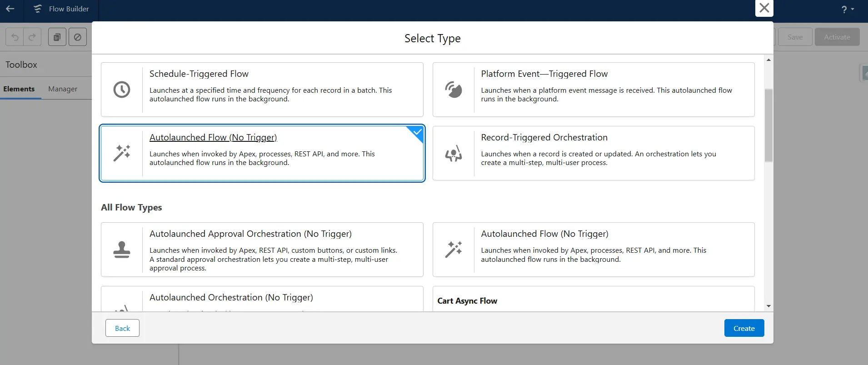
Task: Open the help question mark menu
Action: [847, 9]
